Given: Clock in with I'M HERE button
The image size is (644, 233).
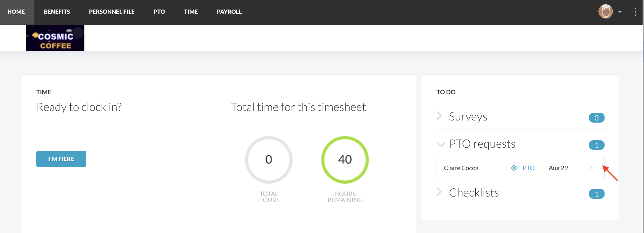Looking at the screenshot, I should (61, 159).
